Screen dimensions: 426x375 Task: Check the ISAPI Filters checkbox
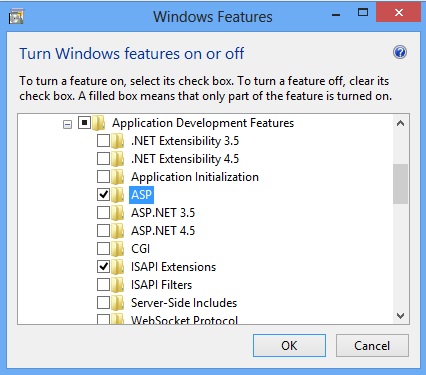pos(103,285)
